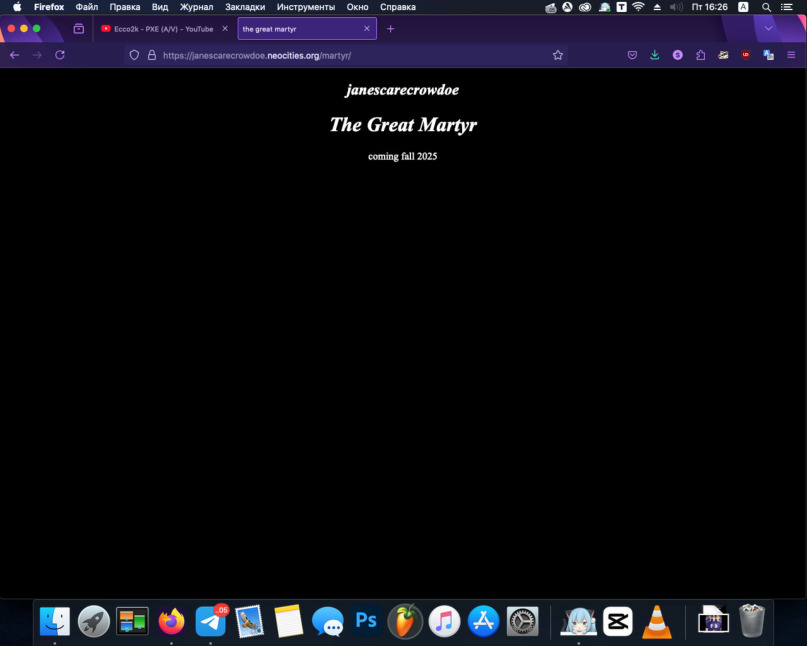The height and width of the screenshot is (646, 807).
Task: Open Control Center list icon in menu bar
Action: [786, 7]
